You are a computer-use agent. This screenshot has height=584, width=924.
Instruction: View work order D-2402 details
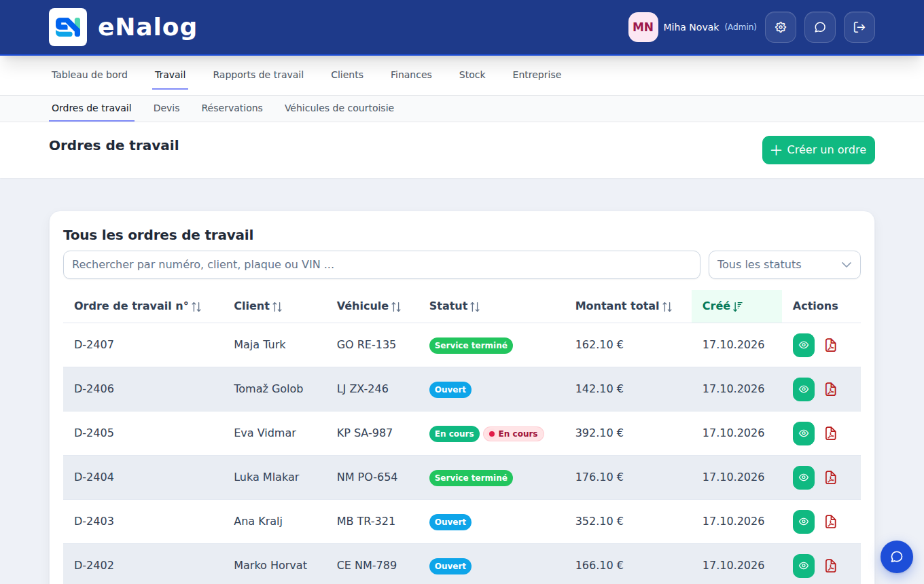click(x=804, y=566)
